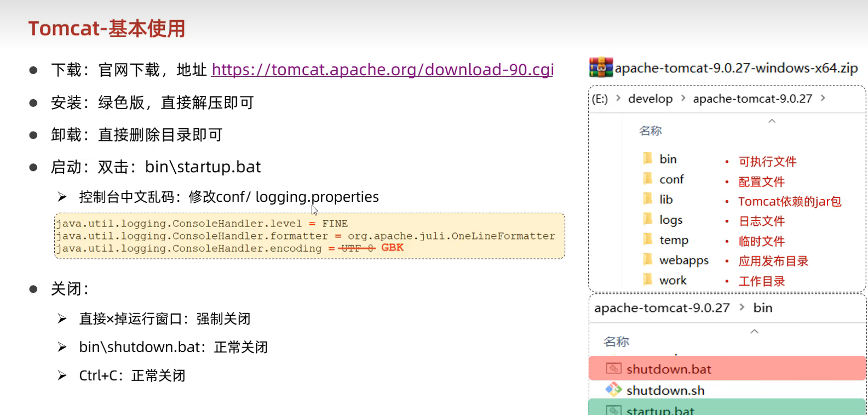Select the lib folder name
Viewport: 868px width, 415px height.
666,200
